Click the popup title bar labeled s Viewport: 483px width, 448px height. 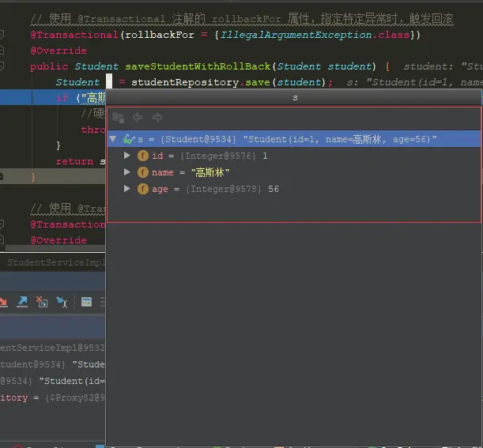[294, 98]
